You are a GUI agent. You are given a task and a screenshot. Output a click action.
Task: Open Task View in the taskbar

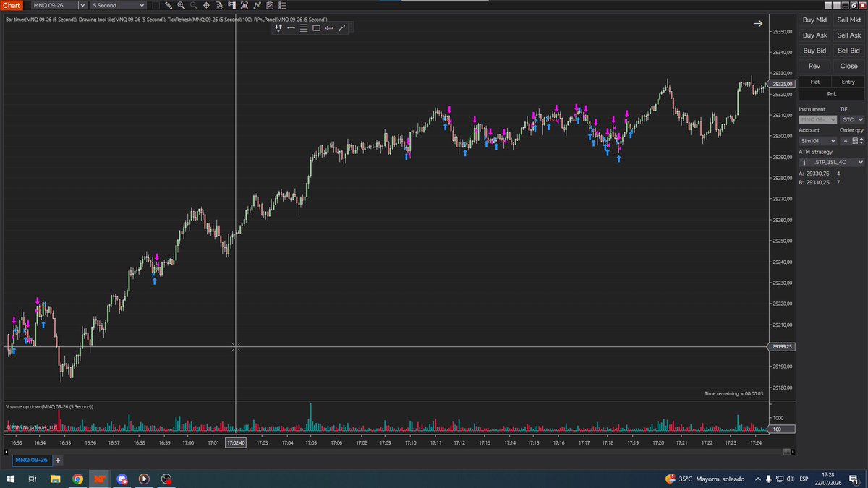33,479
